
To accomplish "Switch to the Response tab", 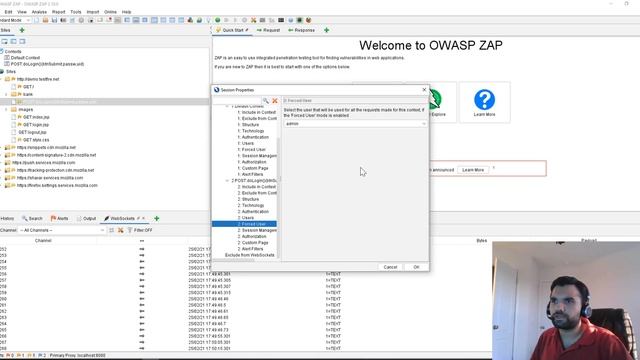I will point(301,30).
